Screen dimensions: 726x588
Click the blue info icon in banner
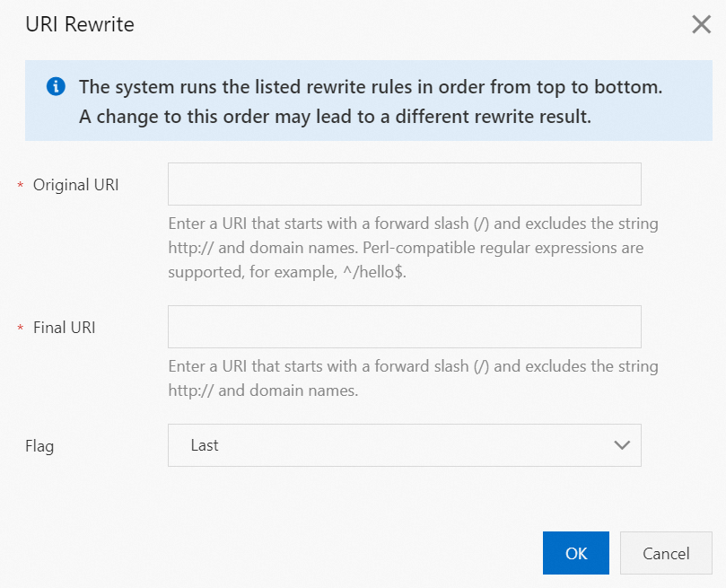(56, 87)
